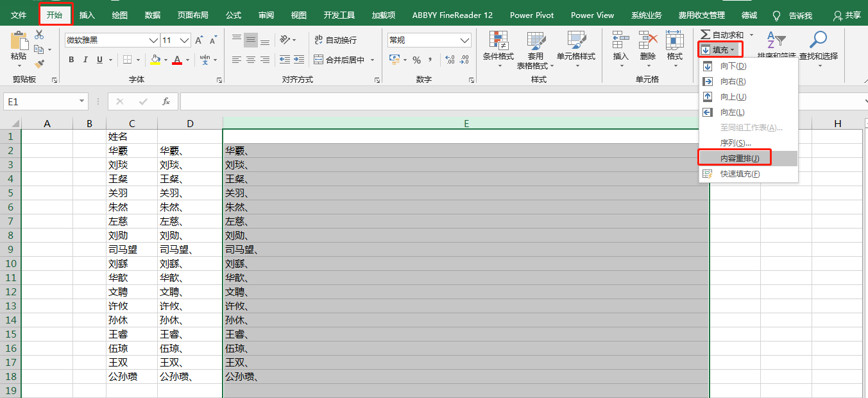
Task: Click the Decrease Indent icon
Action: [284, 60]
